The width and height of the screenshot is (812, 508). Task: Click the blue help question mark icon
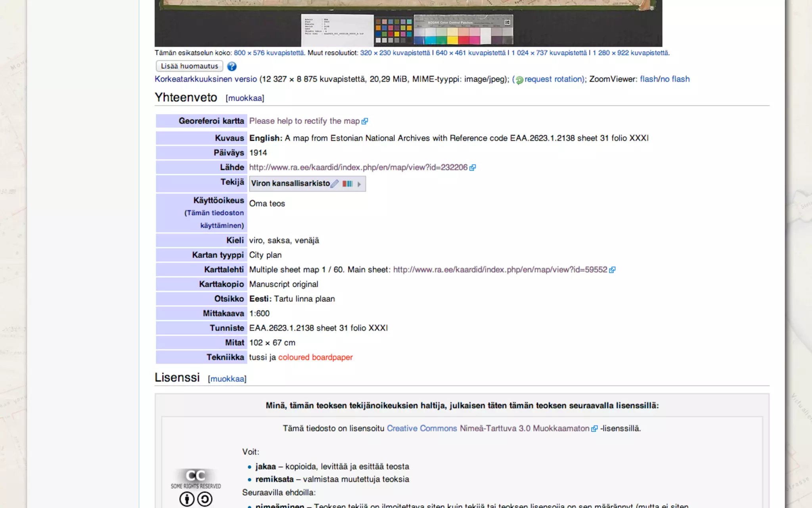point(232,66)
